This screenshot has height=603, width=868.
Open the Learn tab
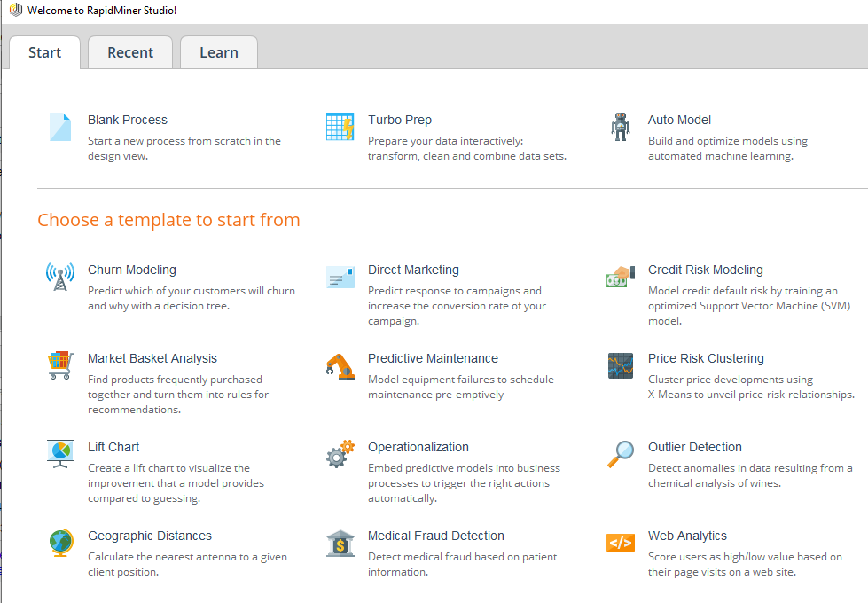tap(218, 52)
